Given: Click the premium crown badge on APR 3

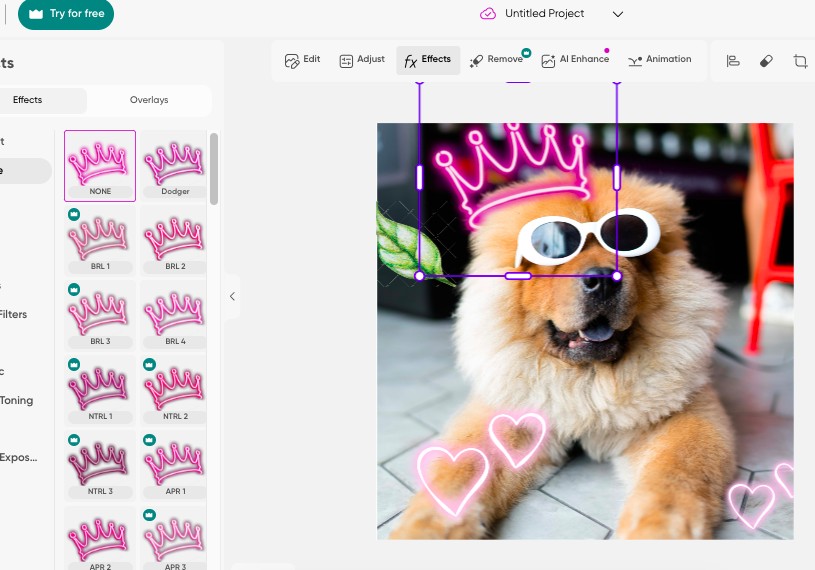Looking at the screenshot, I should [x=149, y=514].
